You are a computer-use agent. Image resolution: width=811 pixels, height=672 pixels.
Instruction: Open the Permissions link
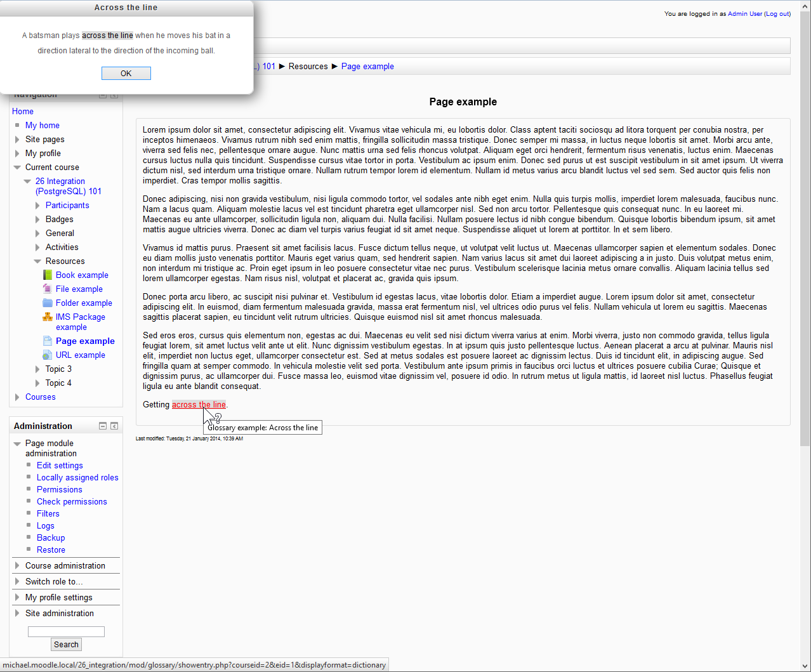60,489
